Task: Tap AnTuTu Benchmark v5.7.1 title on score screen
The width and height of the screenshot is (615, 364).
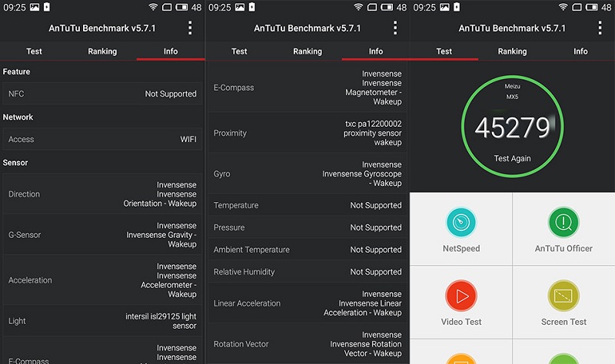Action: (512, 28)
